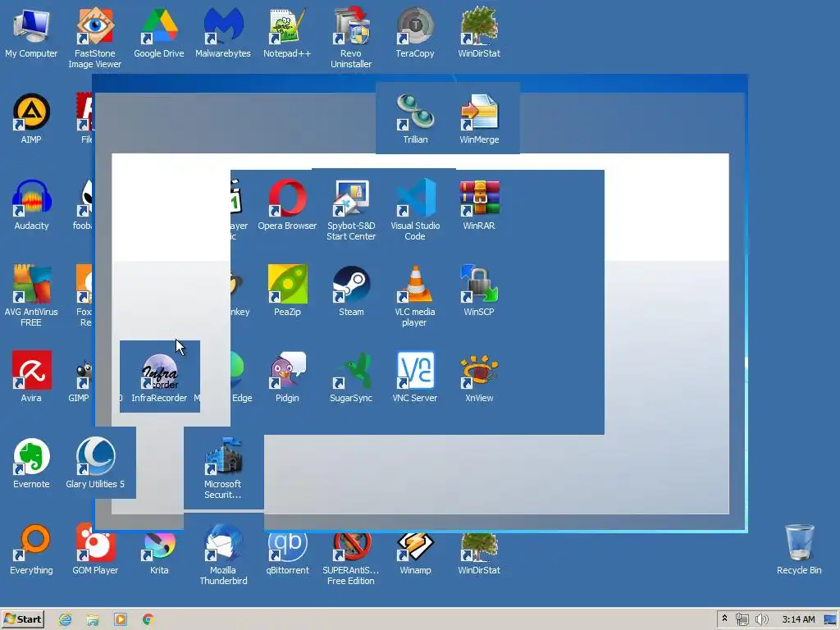Select the AVG AntiVirus FREE icon
Image resolution: width=840 pixels, height=630 pixels.
pyautogui.click(x=31, y=295)
